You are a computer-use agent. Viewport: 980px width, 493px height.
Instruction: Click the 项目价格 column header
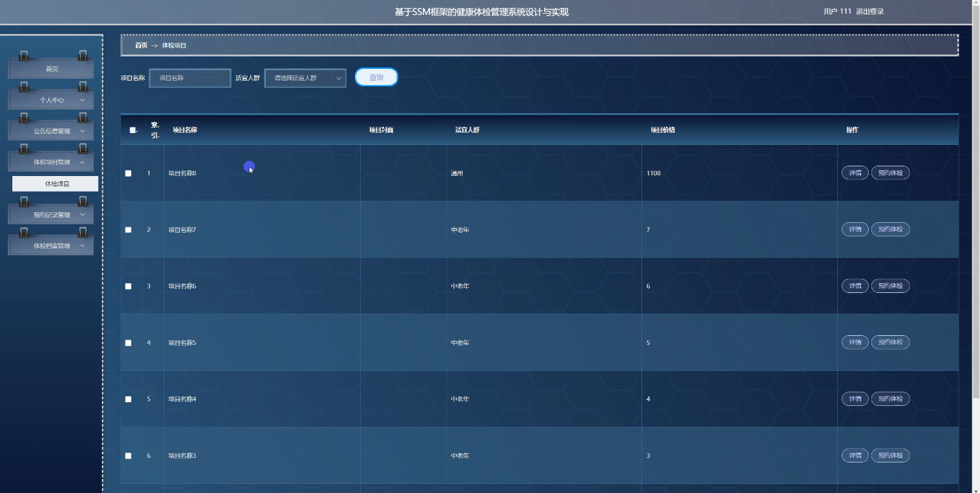[663, 130]
